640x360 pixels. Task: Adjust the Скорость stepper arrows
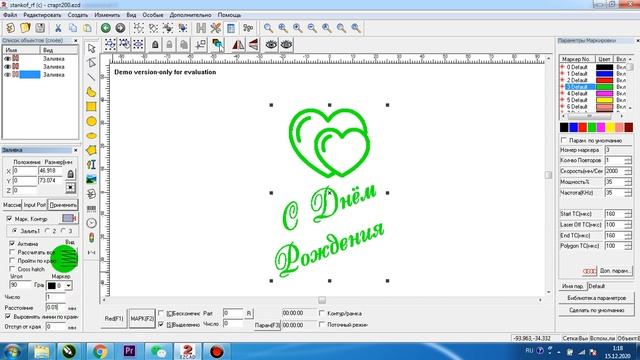(628, 171)
